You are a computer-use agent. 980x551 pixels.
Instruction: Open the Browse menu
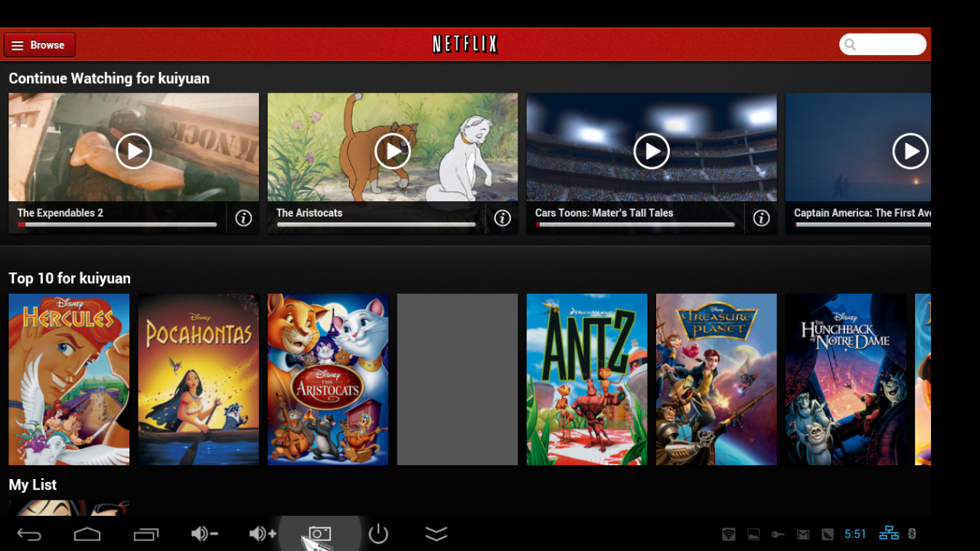coord(40,45)
